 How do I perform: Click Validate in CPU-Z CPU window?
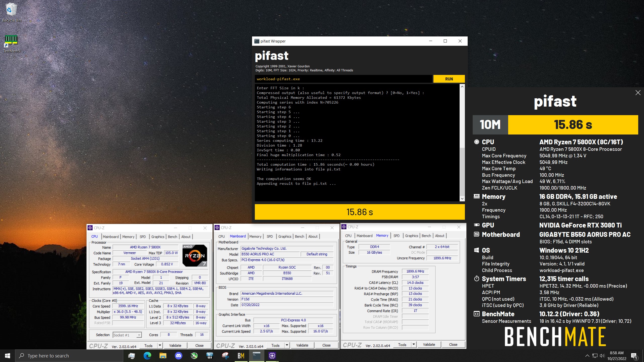(175, 345)
